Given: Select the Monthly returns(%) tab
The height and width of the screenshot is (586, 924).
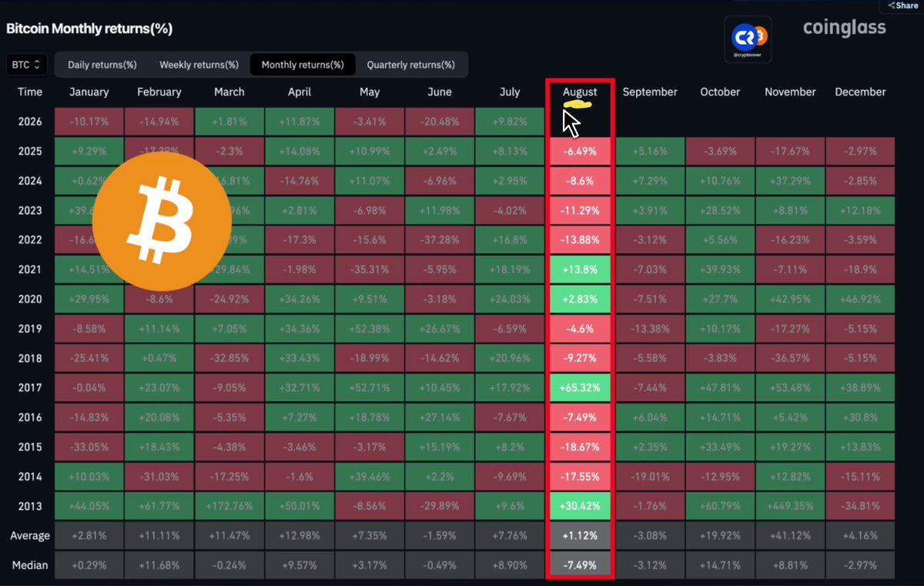Looking at the screenshot, I should [x=303, y=65].
